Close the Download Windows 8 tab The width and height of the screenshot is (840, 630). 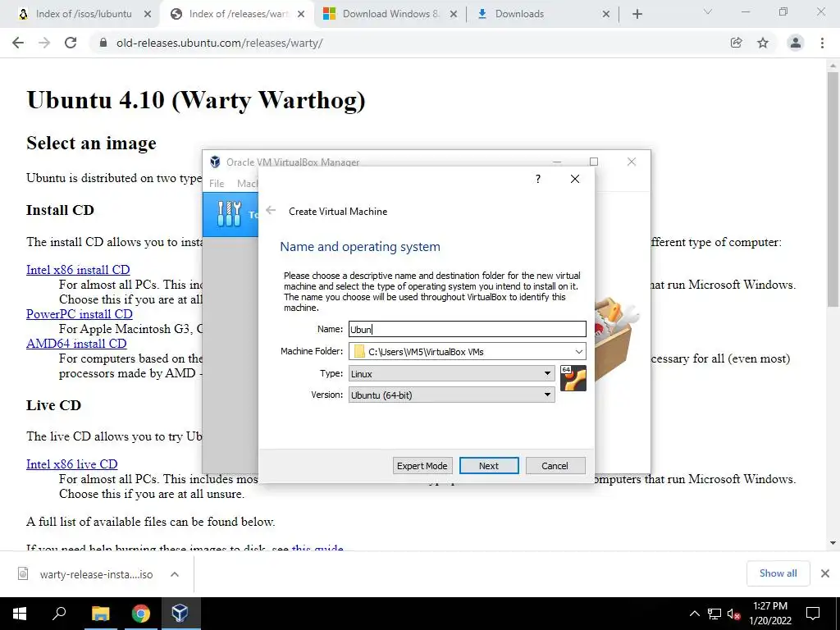[454, 15]
